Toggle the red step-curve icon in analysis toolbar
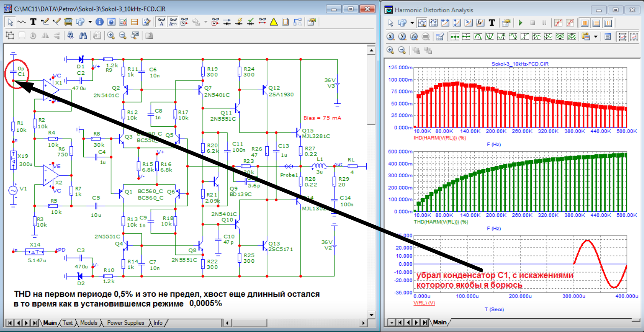The width and height of the screenshot is (644, 332). pos(558,23)
